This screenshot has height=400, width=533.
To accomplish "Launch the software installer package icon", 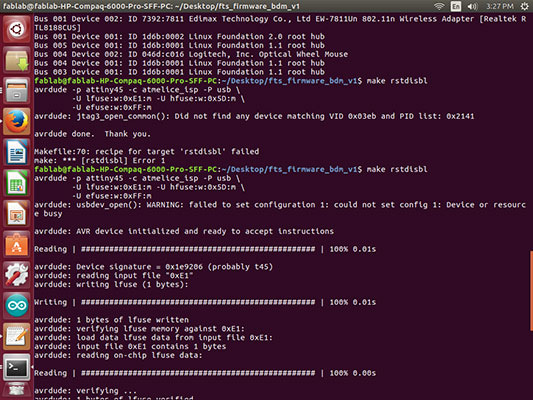I will pyautogui.click(x=17, y=60).
